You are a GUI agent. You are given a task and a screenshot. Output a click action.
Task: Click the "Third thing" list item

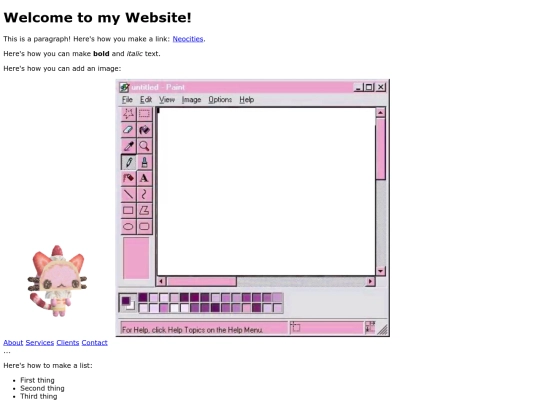point(39,396)
